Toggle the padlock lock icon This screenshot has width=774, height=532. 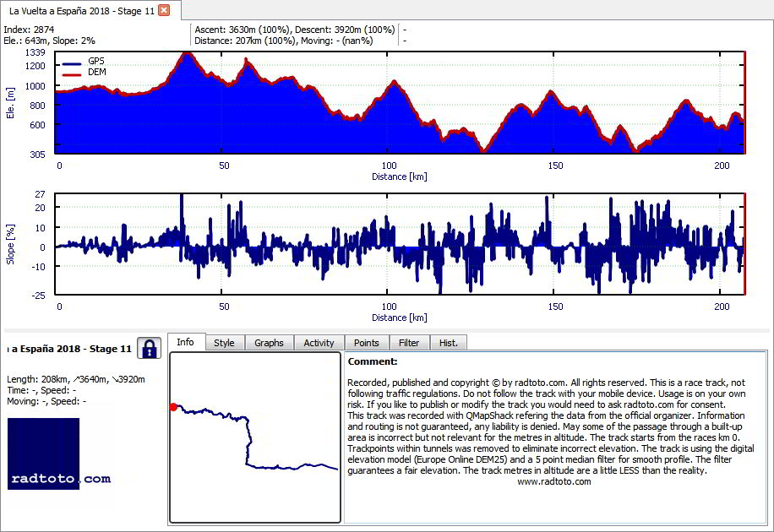(149, 349)
